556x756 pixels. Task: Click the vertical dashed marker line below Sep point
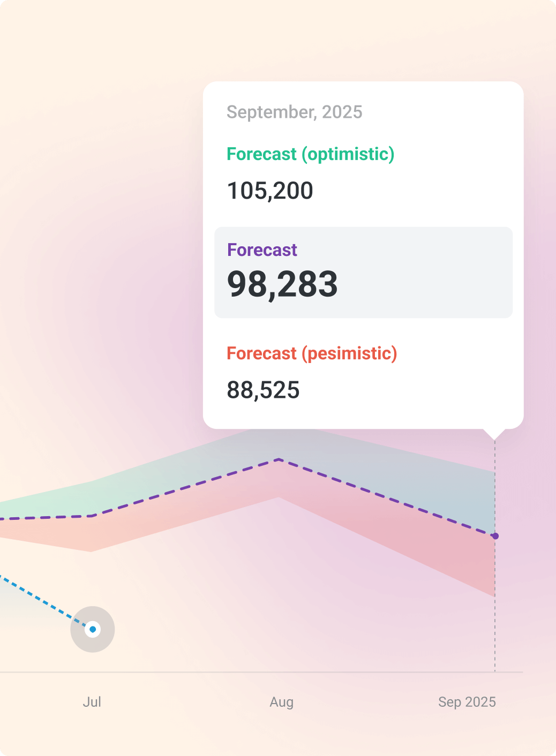click(495, 605)
